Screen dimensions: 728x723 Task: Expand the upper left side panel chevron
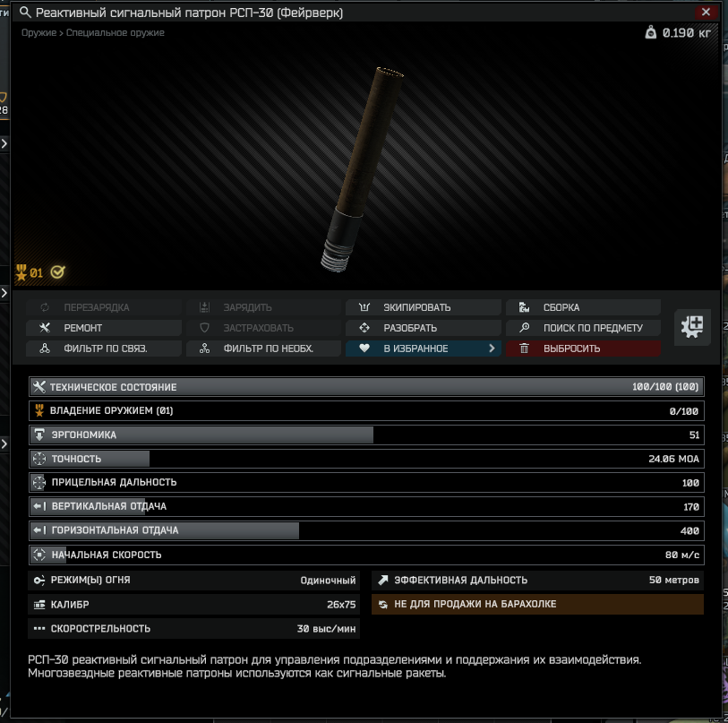click(4, 143)
